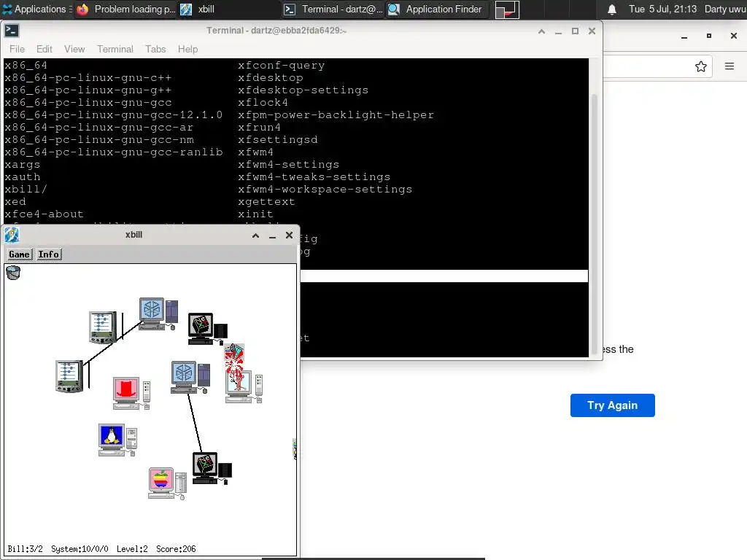Viewport: 747px width, 560px height.
Task: Click the Sun workstation cabled to lower NeXT
Action: [x=190, y=377]
